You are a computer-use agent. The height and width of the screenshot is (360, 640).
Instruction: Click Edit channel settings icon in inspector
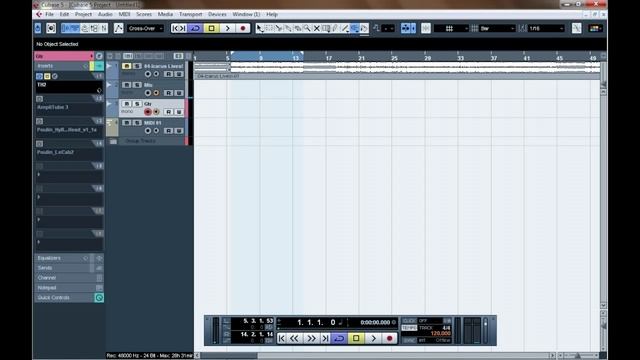tap(99, 56)
